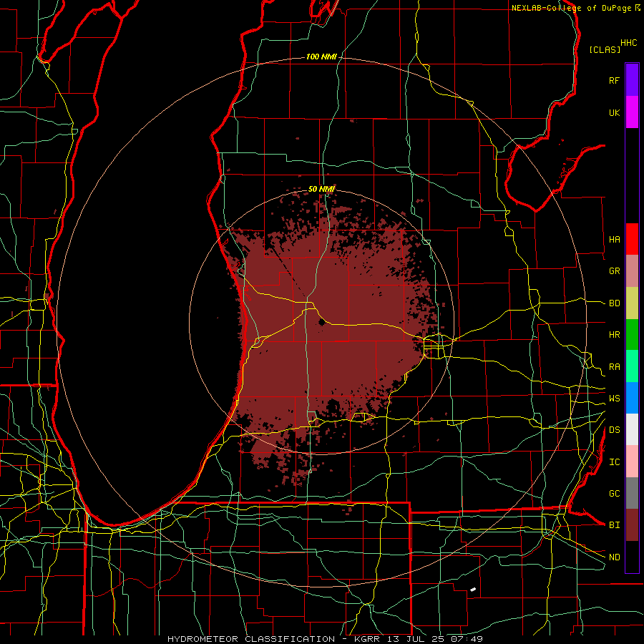The image size is (644, 644).
Task: Click the BI legend label
Action: coord(614,525)
